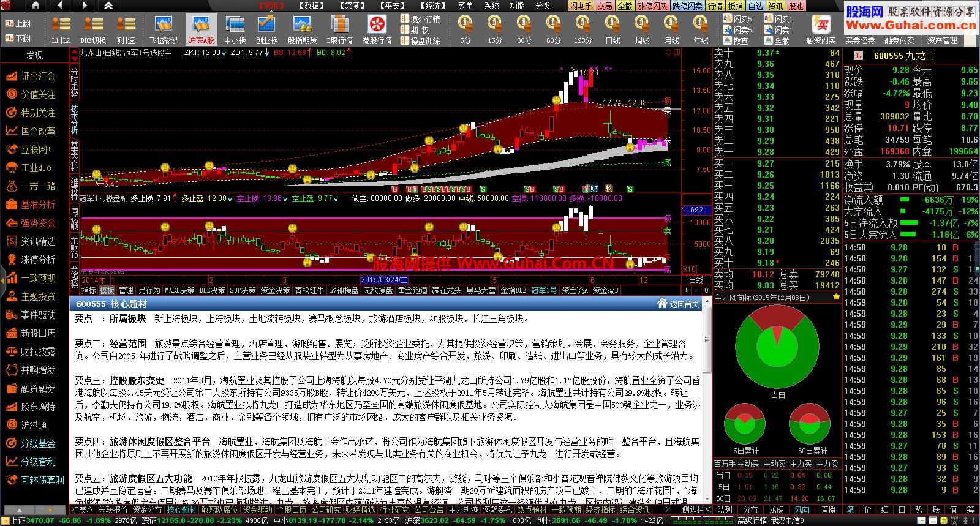Open 沪港通 in left sidebar

27,425
